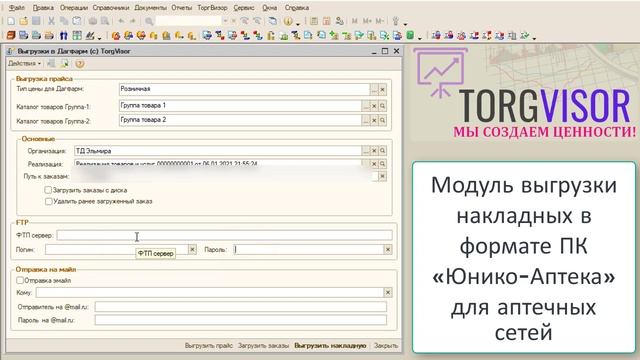Clear the Каталог товаров Группа-2 field
The image size is (640, 360).
click(x=374, y=120)
